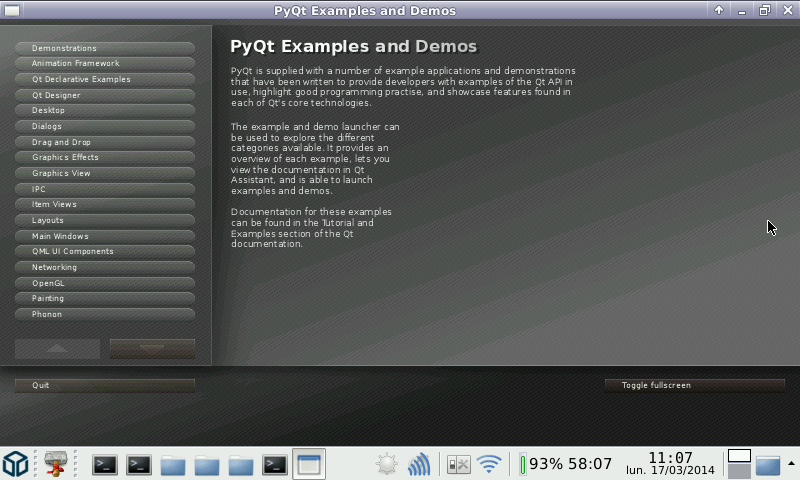Select the Graphics View category
800x480 pixels.
click(x=105, y=173)
